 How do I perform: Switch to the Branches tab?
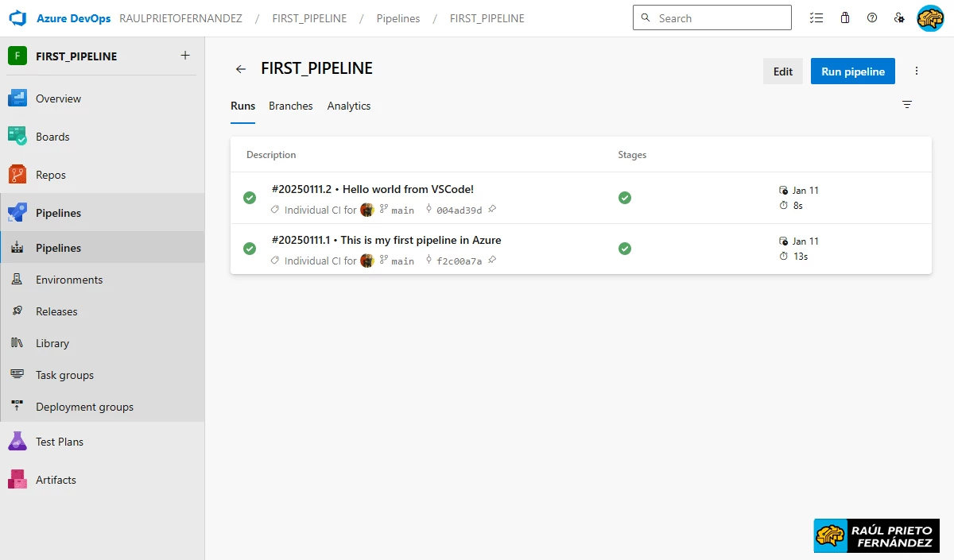pos(290,106)
